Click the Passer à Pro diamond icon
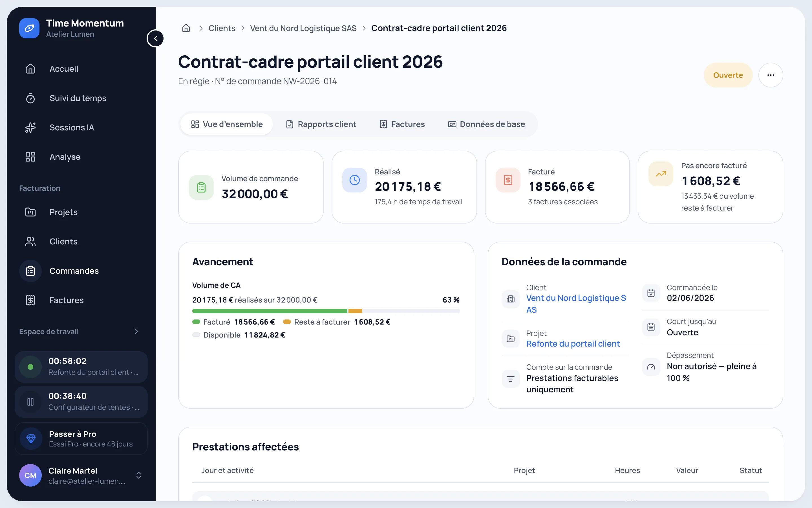This screenshot has height=508, width=812. click(31, 439)
